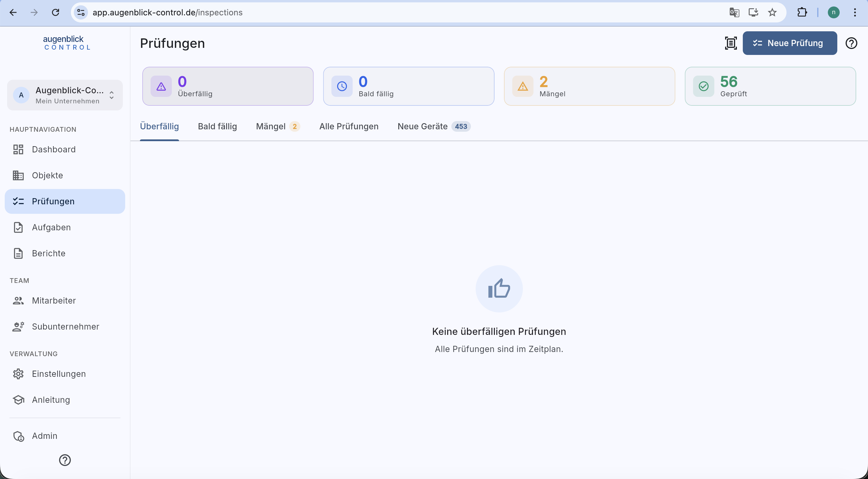Click the Neue Prüfung button
Image resolution: width=868 pixels, height=479 pixels.
(x=789, y=43)
